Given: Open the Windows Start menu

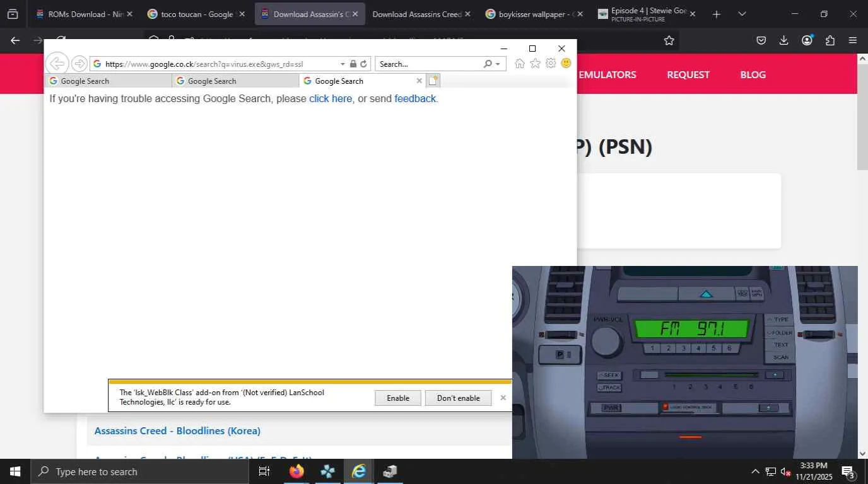Looking at the screenshot, I should pos(15,471).
